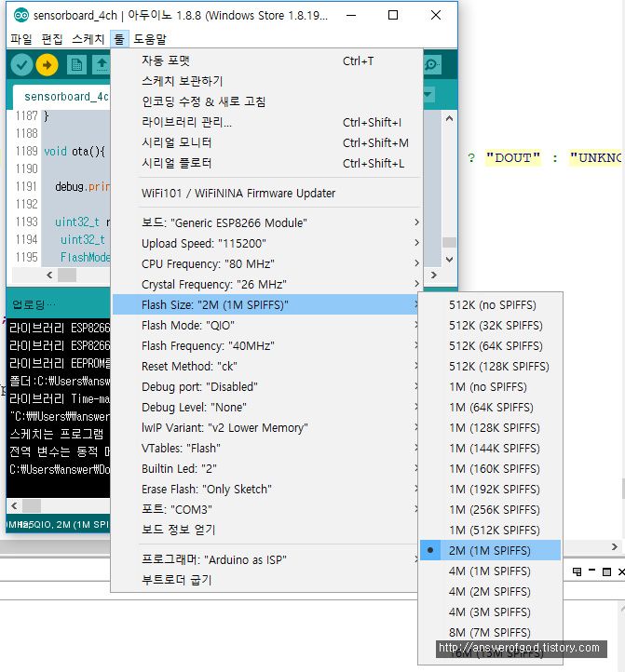Click the Upload arrow toolbar icon
This screenshot has width=625, height=672.
[48, 65]
